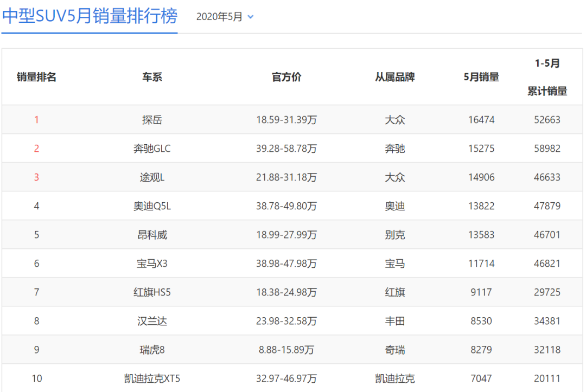Click brand 宝马 in the 宝马X3 row

395,264
